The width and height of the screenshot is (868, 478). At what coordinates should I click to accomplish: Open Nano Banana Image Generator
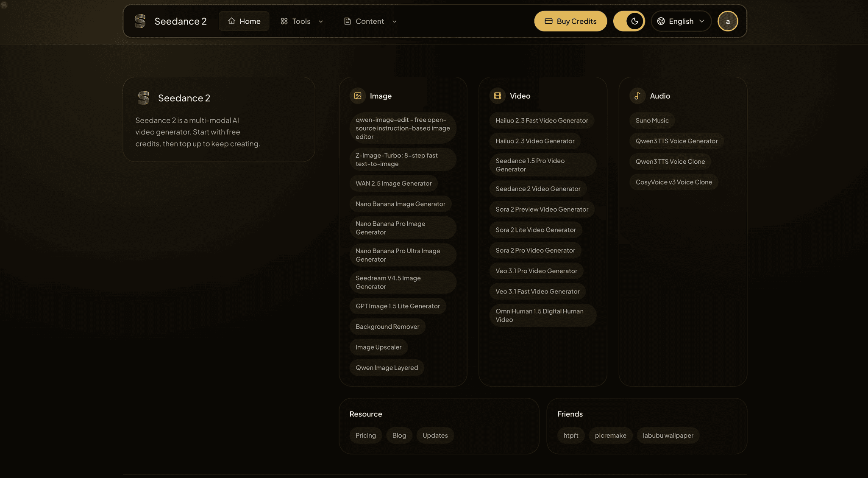click(x=401, y=204)
